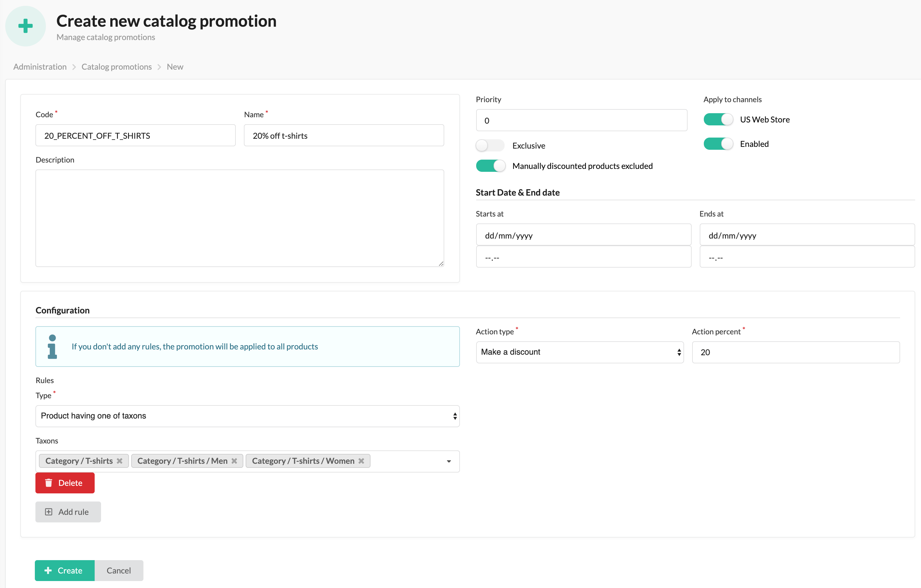Click the Action percent input field

coord(796,352)
